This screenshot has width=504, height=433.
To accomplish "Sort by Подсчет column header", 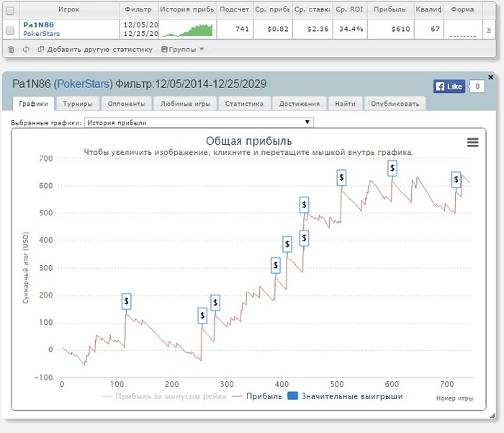I will [x=234, y=9].
